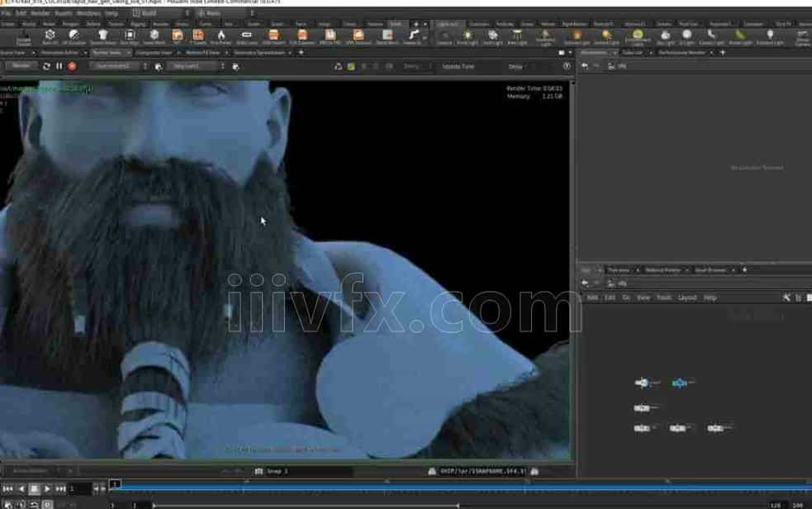Click the white shirt icon shelf tool
The height and width of the screenshot is (509, 812).
(x=102, y=36)
